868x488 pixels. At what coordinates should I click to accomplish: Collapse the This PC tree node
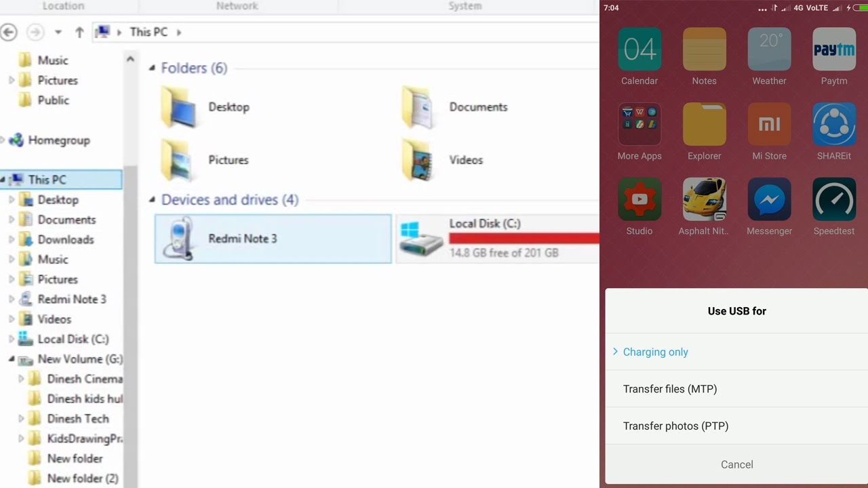(3, 180)
